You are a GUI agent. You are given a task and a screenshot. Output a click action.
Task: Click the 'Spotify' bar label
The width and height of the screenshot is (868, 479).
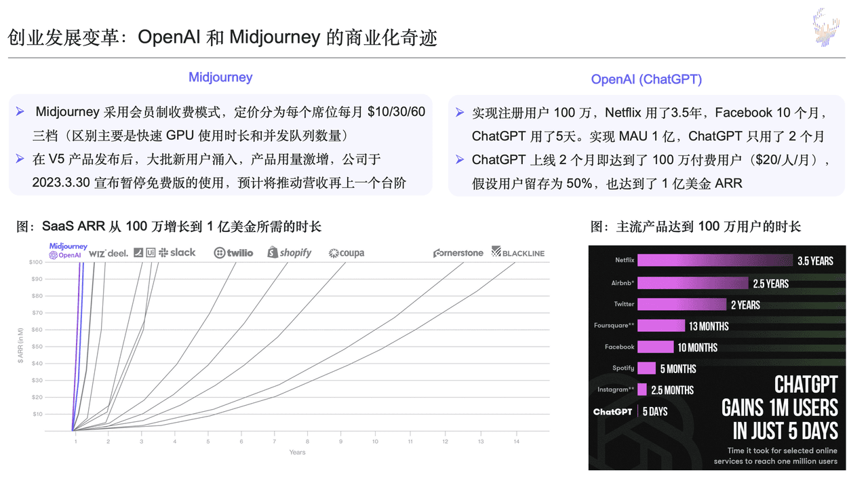pos(624,368)
